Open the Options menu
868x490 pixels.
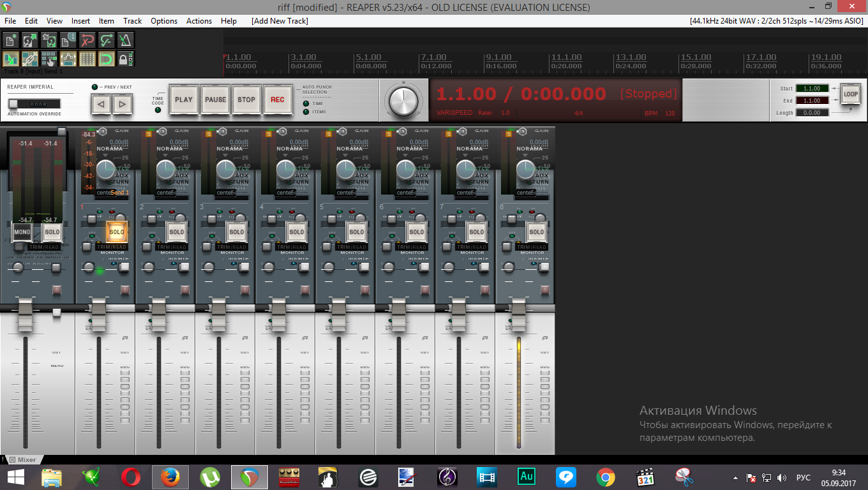(x=164, y=21)
